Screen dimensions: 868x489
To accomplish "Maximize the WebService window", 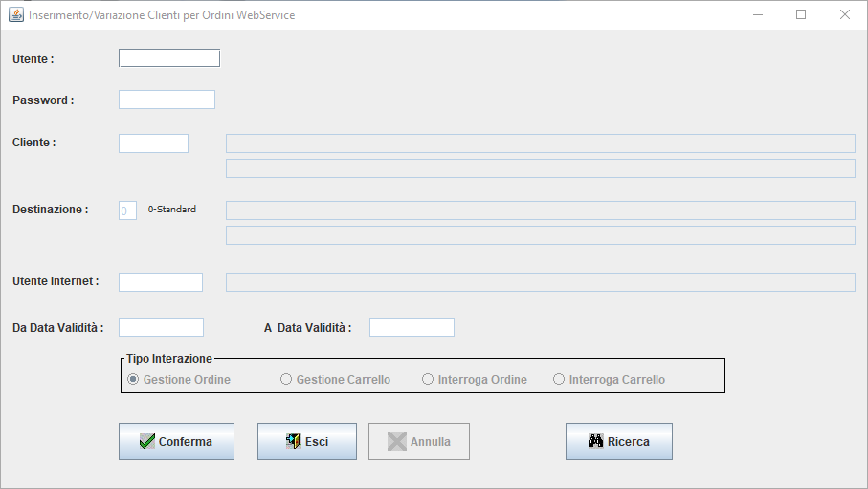I will 801,14.
